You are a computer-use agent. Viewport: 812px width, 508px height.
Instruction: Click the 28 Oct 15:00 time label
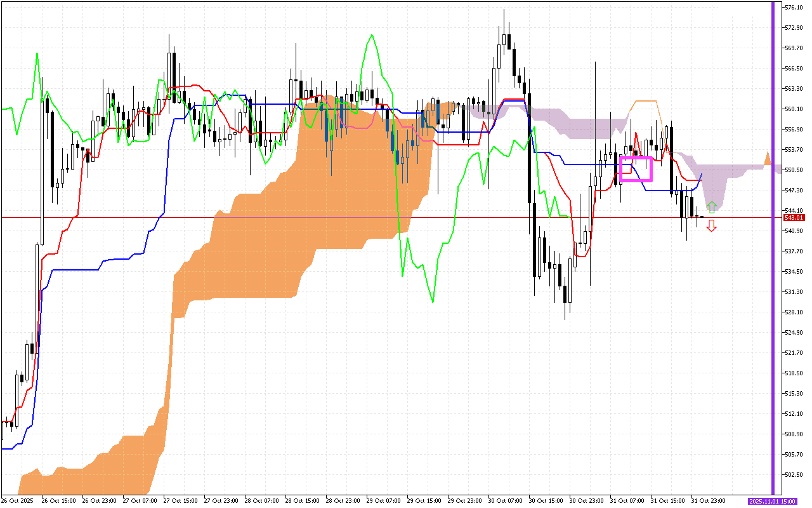[x=303, y=501]
